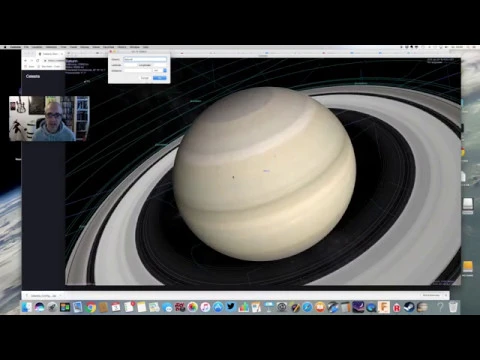
Task: Click the Saturn info text overlay
Action: click(x=85, y=67)
